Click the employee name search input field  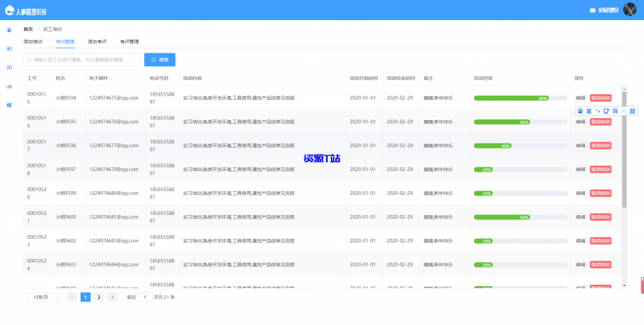click(x=82, y=60)
